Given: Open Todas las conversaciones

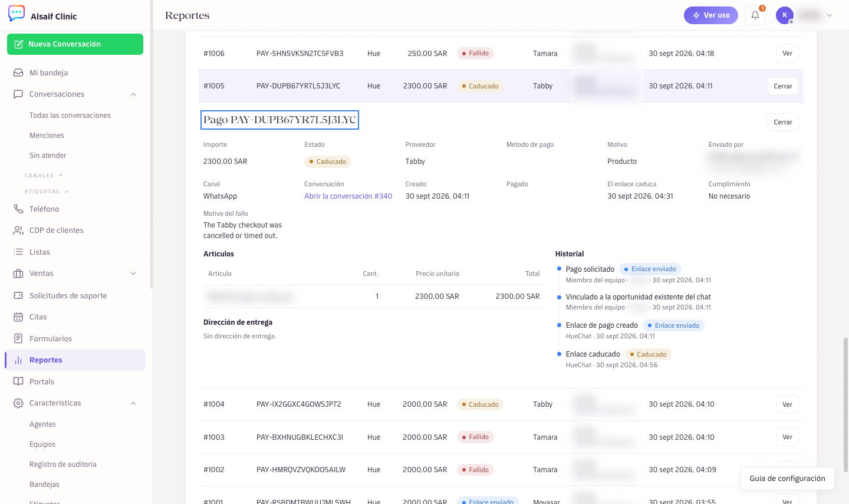Looking at the screenshot, I should (70, 116).
